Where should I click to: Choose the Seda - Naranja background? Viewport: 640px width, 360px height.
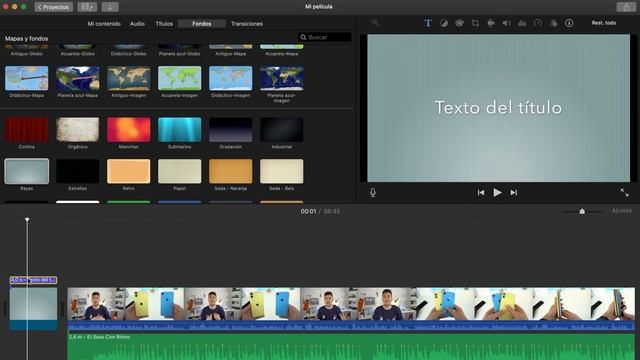231,171
